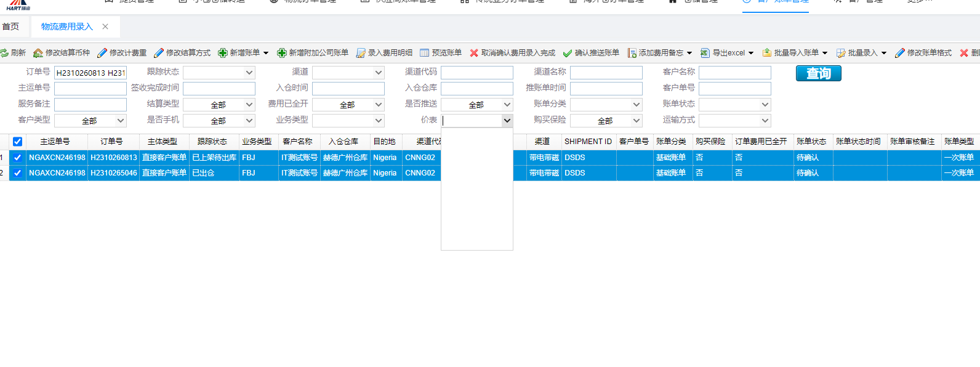Click the 导出excel spreadsheet icon

(x=705, y=53)
